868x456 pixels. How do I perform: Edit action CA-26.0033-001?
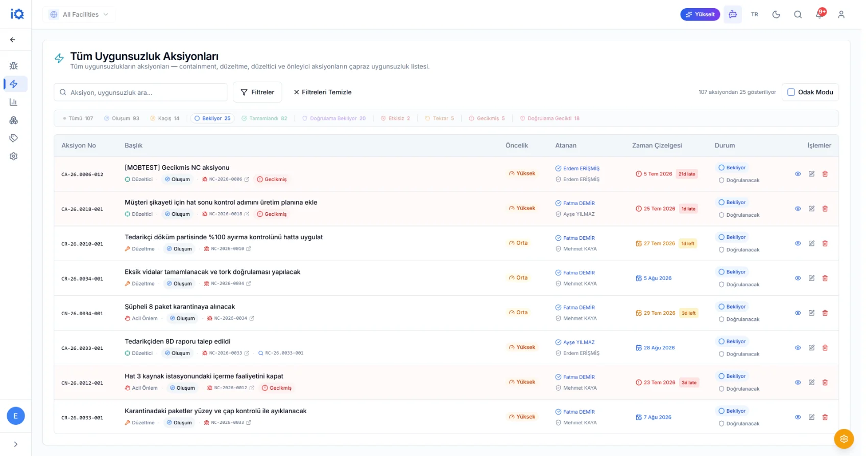coord(811,348)
